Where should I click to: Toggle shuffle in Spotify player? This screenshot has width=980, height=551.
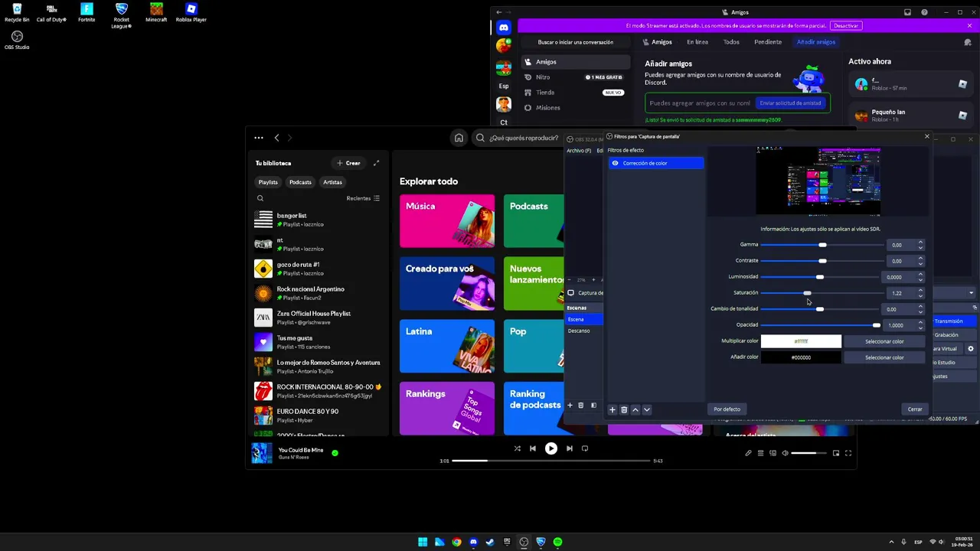517,448
